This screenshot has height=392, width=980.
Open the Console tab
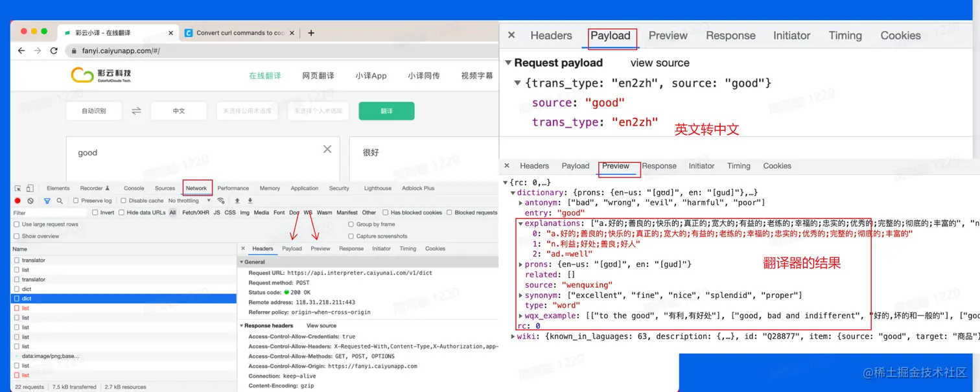click(134, 189)
